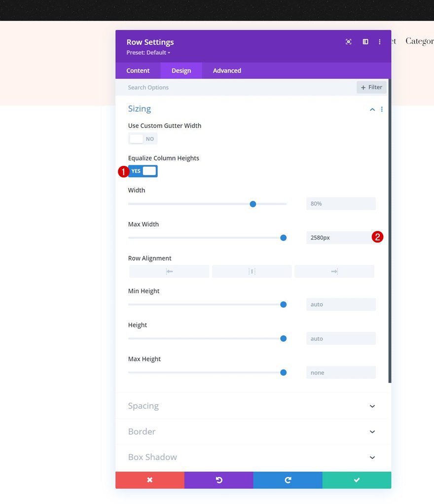Select right row alignment

pos(334,271)
